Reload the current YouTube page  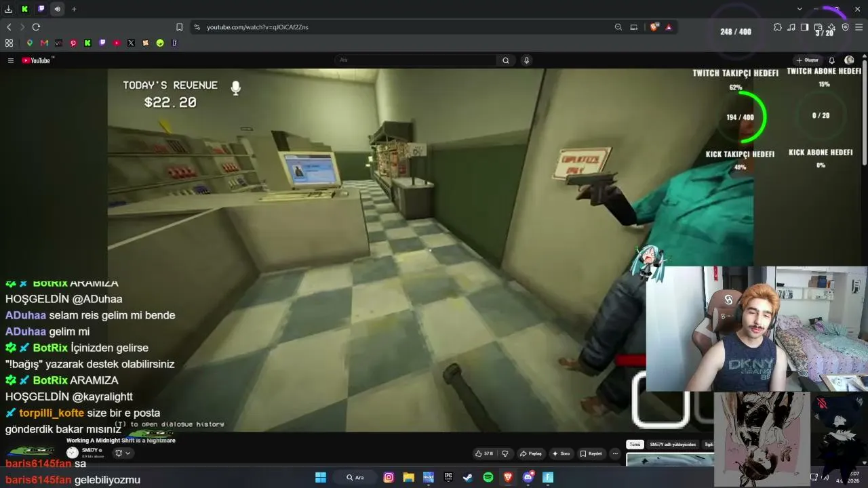tap(36, 27)
